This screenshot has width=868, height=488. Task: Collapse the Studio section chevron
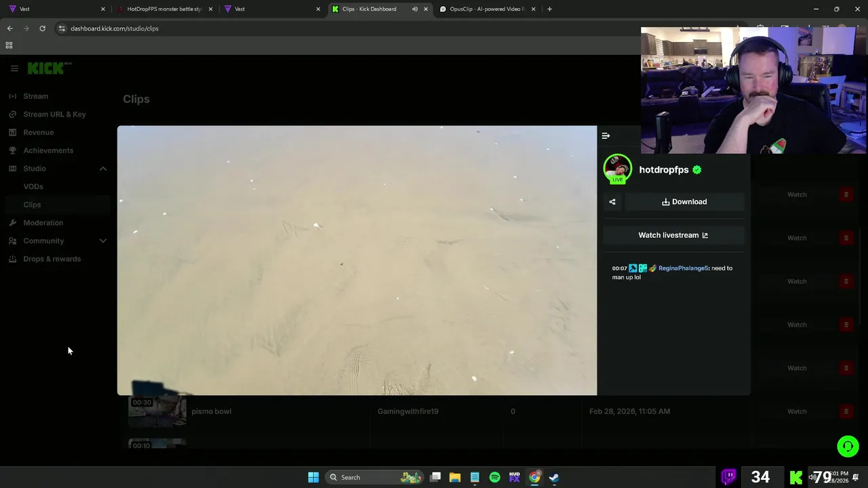[x=103, y=169]
